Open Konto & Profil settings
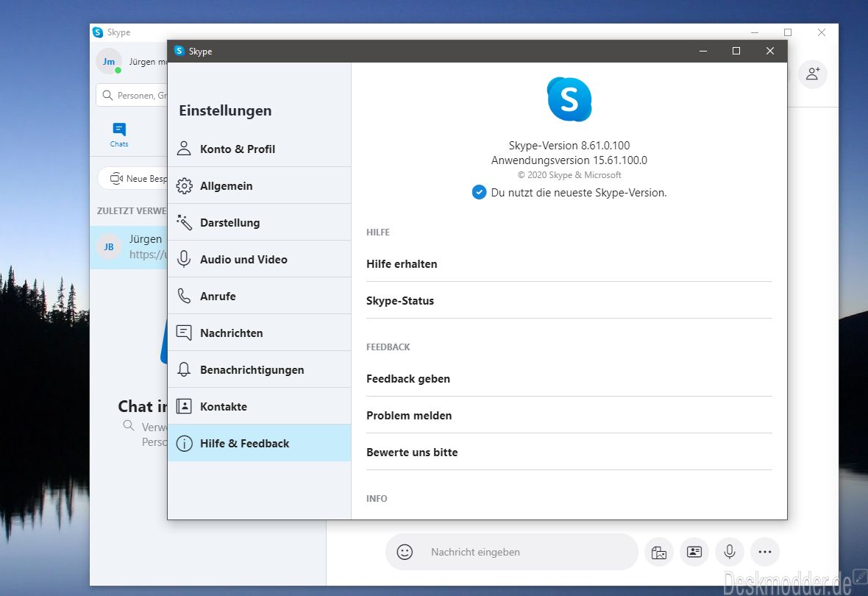The height and width of the screenshot is (596, 868). click(x=259, y=149)
